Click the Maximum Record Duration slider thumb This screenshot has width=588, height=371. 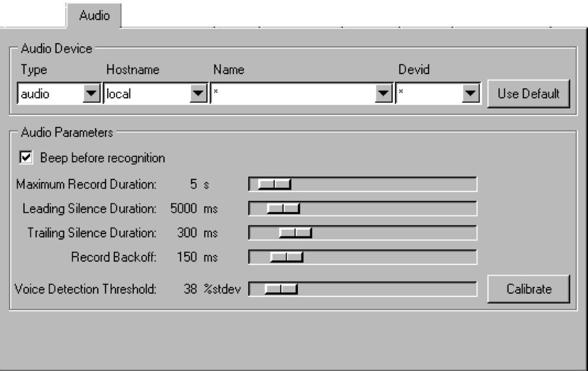point(275,184)
